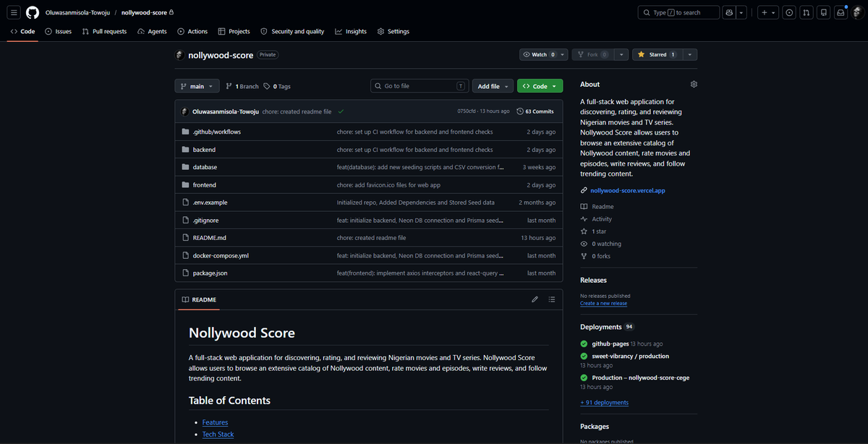Click the commit status green checkmark
868x444 pixels.
[x=340, y=111]
